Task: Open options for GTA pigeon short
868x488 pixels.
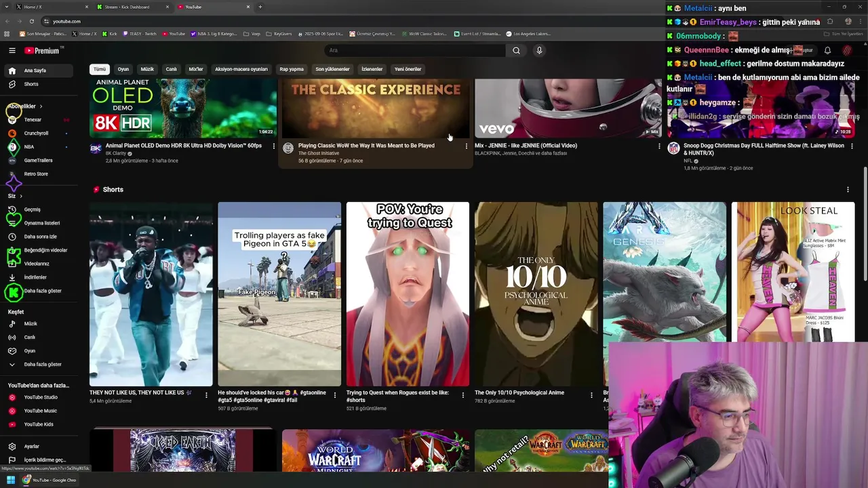Action: point(334,395)
